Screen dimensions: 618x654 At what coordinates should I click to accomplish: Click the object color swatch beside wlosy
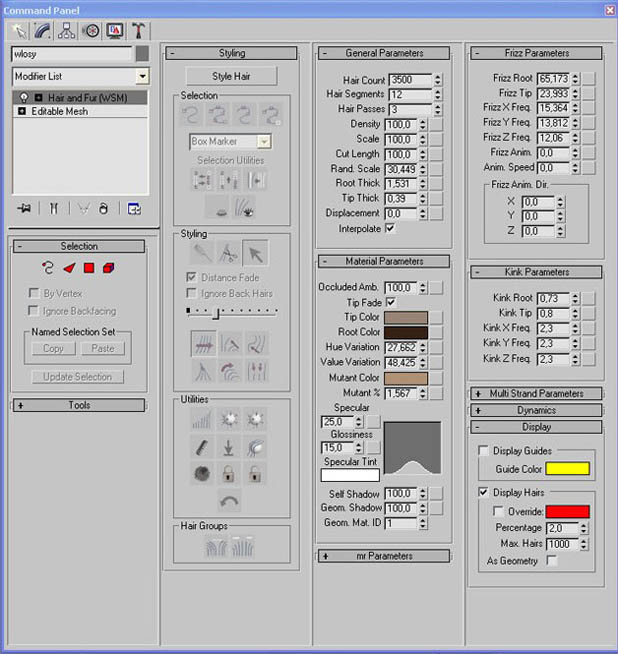(142, 54)
